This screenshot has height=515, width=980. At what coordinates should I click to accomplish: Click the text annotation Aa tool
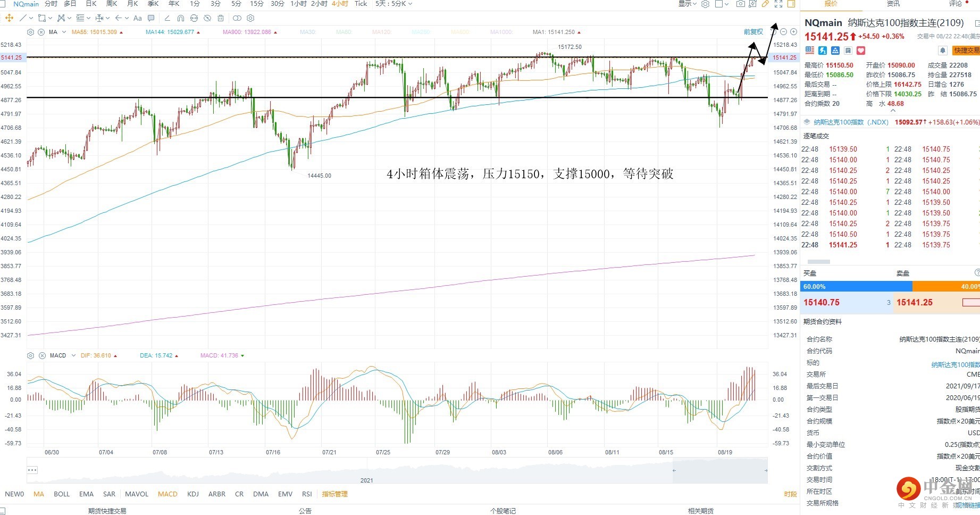(138, 18)
